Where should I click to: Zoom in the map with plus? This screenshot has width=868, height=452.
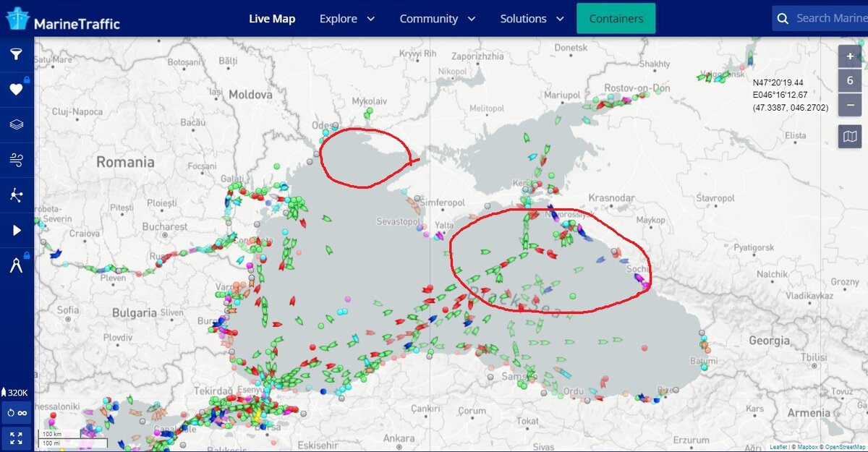(x=850, y=56)
